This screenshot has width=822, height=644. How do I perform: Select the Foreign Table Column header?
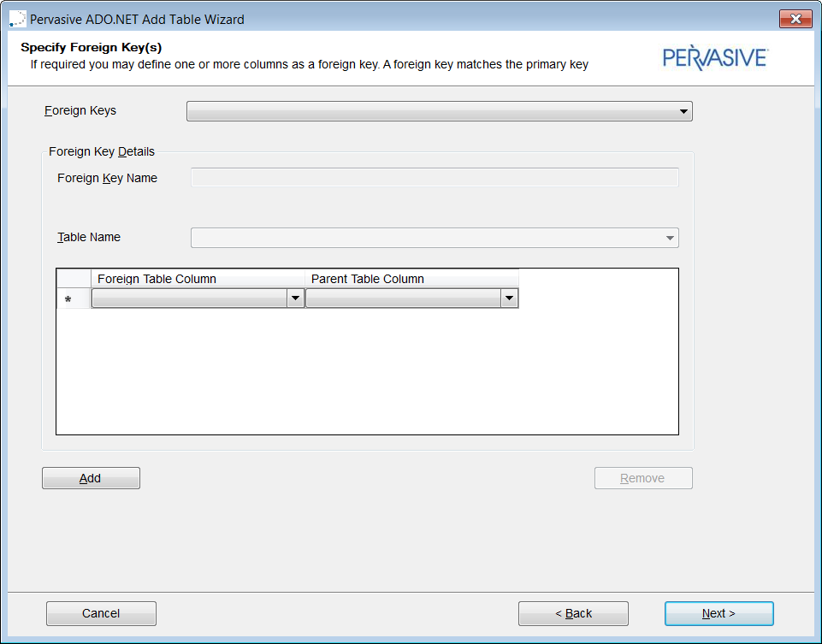click(198, 279)
